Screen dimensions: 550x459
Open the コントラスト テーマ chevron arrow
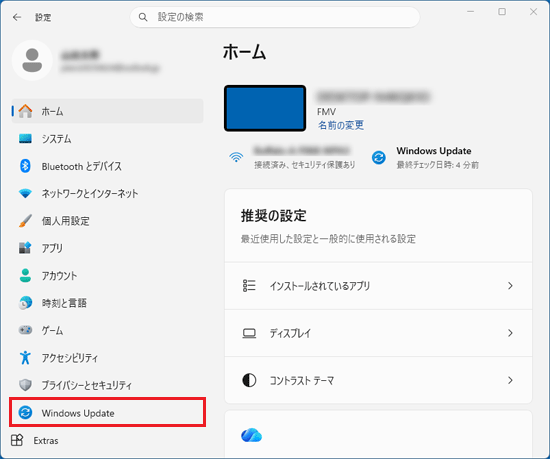pyautogui.click(x=510, y=380)
